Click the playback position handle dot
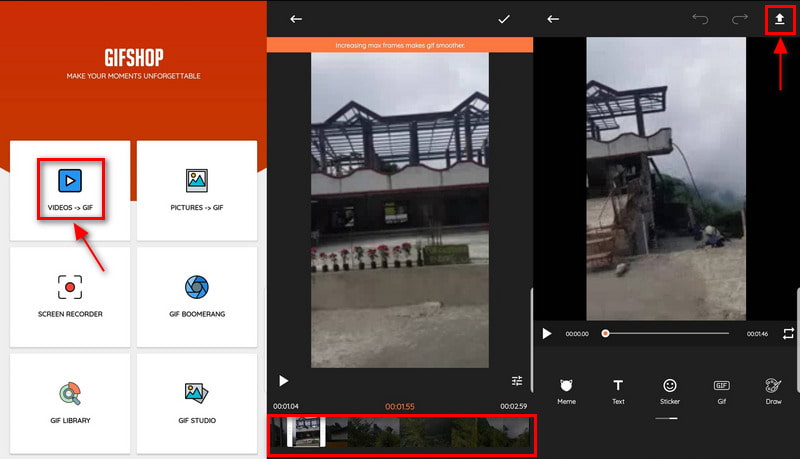This screenshot has height=459, width=800. click(605, 334)
